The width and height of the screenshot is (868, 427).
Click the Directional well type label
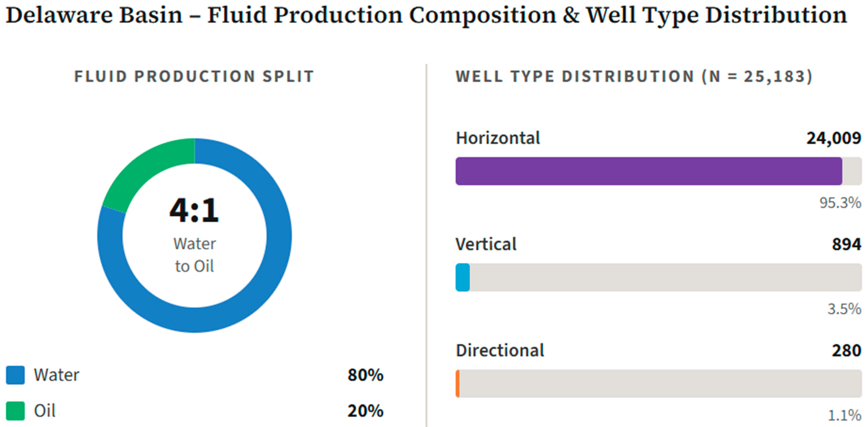click(x=500, y=351)
